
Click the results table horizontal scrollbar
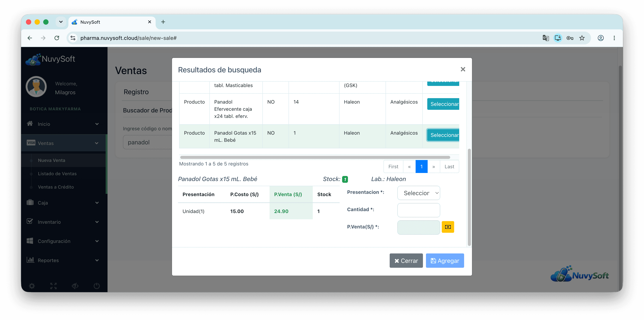[315, 157]
